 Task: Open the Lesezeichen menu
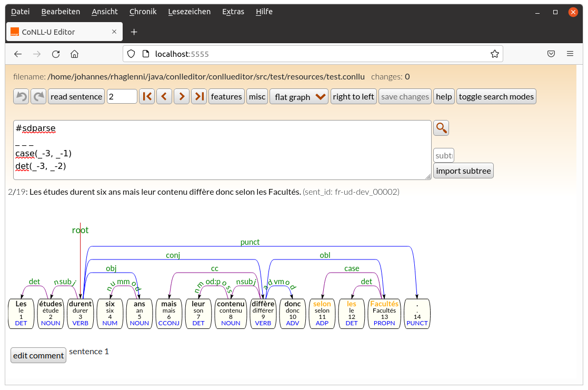coord(190,12)
